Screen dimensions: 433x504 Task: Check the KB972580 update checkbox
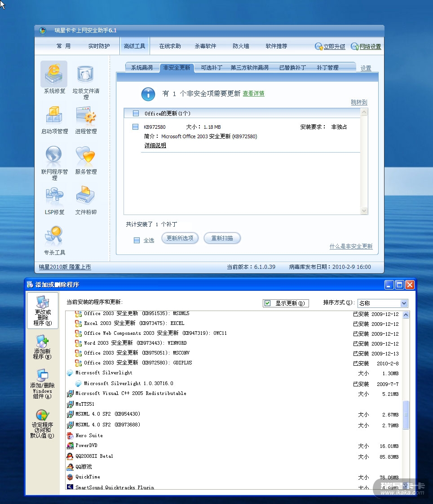[x=136, y=127]
